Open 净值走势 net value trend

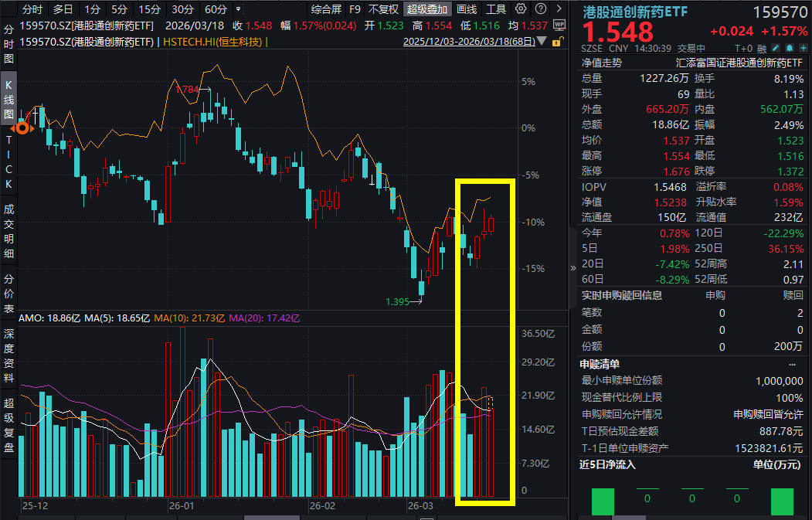pyautogui.click(x=602, y=63)
